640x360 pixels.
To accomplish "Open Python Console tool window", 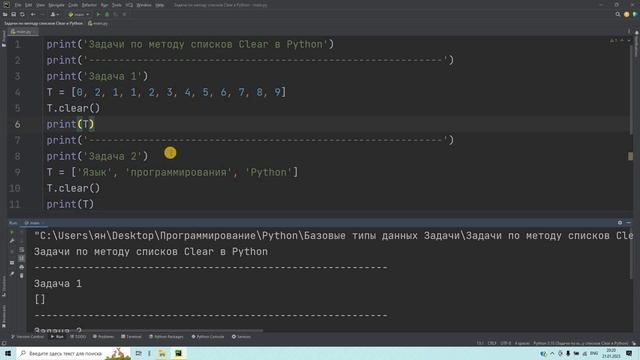I will coord(208,337).
